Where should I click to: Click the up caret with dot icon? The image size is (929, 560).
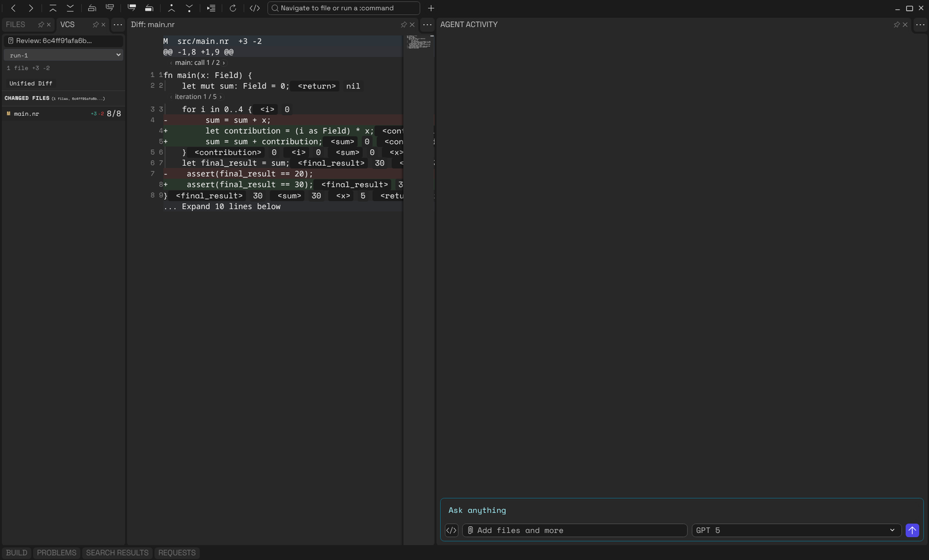pos(172,8)
